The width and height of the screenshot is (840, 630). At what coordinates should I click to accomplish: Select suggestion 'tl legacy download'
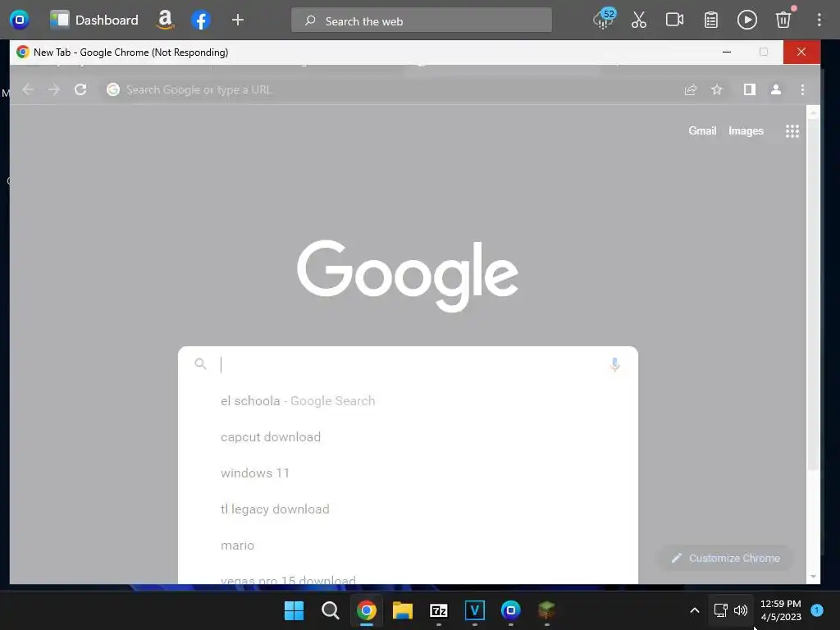(408, 509)
